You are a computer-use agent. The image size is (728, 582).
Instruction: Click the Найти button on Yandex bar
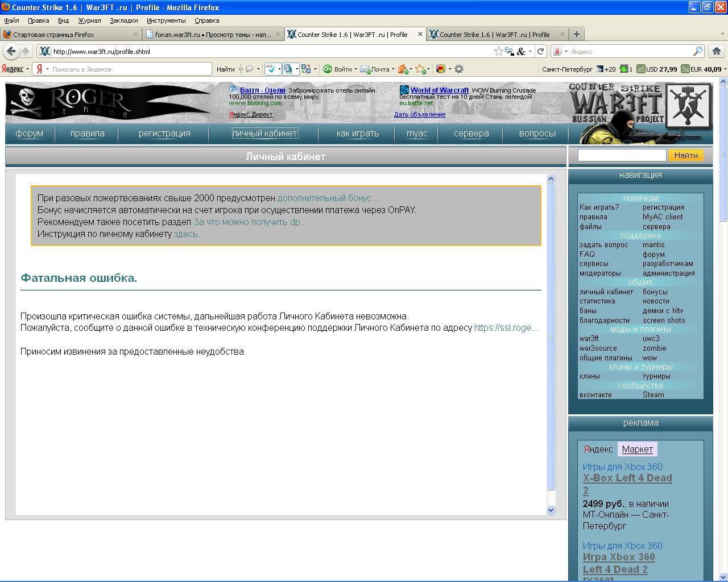226,69
